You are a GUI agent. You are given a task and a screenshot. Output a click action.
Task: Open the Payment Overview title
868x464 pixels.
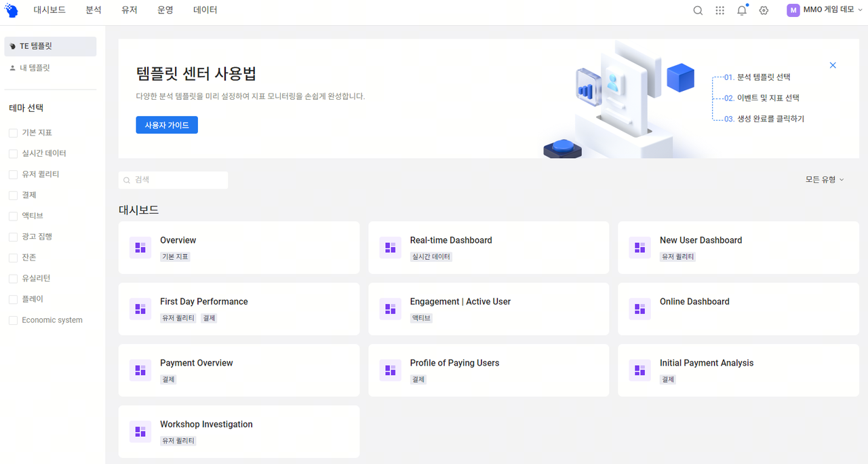(197, 363)
